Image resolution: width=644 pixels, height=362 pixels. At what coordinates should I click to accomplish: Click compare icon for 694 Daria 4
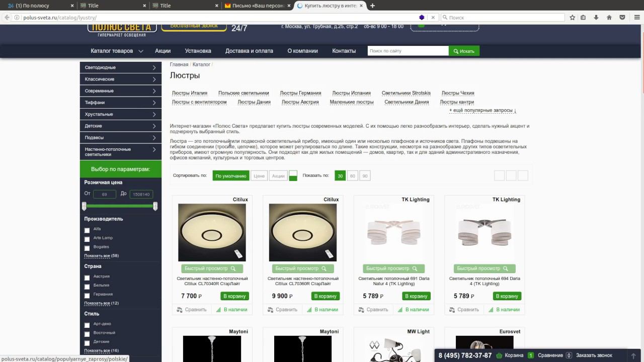(x=452, y=310)
